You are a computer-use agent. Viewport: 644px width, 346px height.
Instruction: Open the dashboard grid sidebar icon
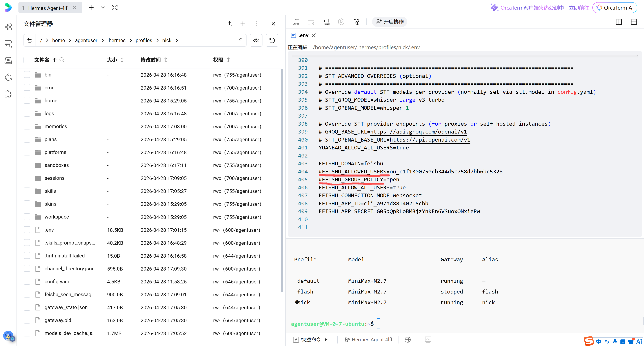(8, 27)
